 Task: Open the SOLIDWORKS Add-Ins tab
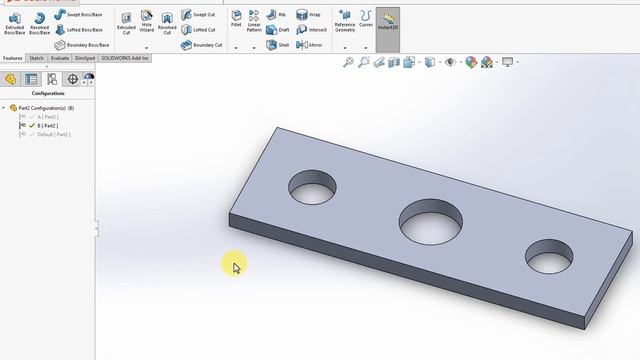[x=125, y=58]
